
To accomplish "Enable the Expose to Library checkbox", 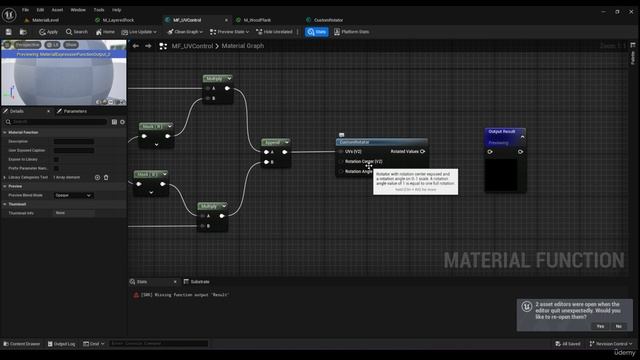I will [56, 159].
